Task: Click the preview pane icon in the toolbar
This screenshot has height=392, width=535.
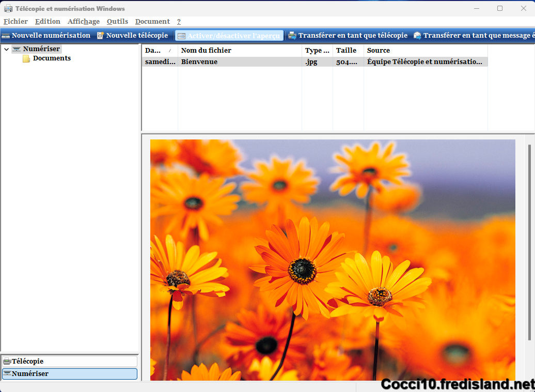Action: [182, 36]
